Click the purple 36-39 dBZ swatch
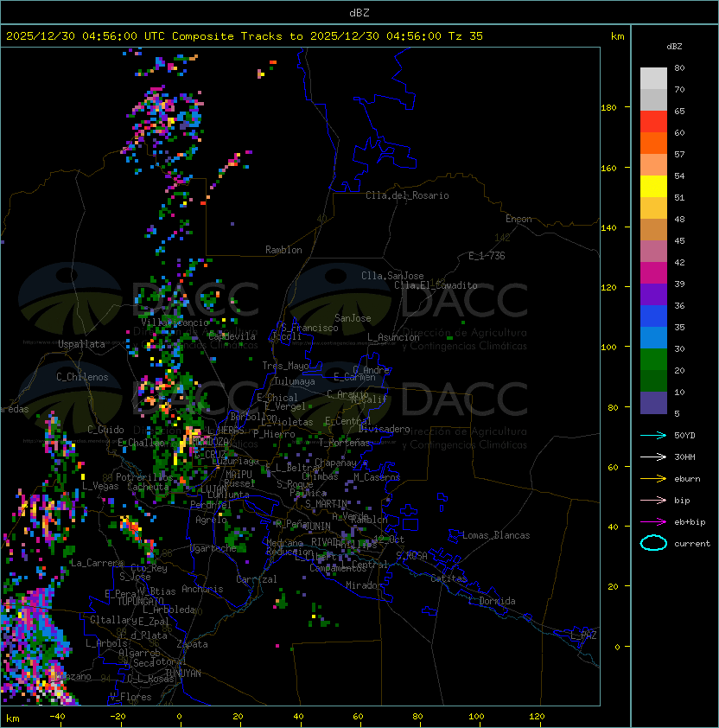This screenshot has width=719, height=728. point(653,294)
